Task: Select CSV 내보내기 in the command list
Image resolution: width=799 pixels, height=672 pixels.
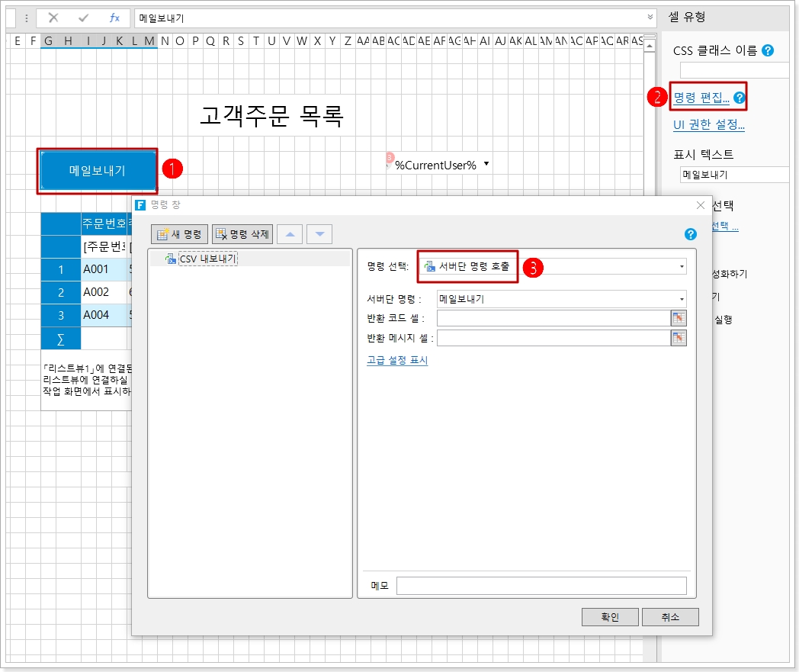Action: (x=207, y=259)
